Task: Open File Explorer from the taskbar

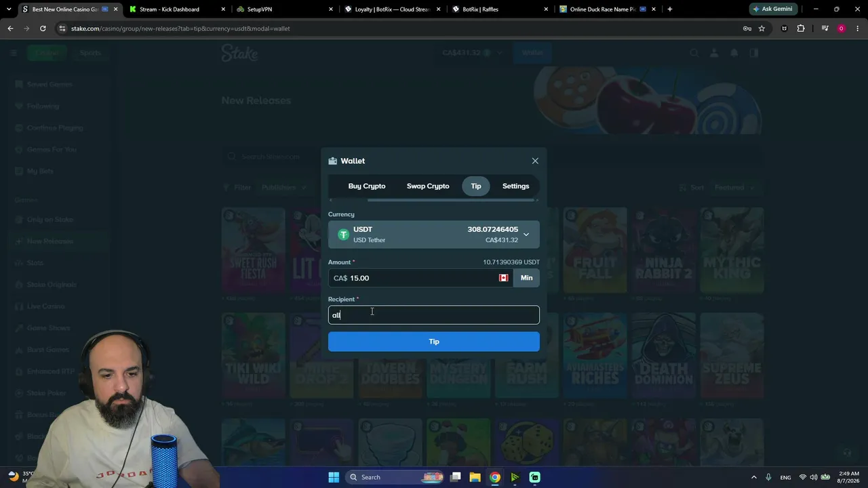Action: coord(475,477)
